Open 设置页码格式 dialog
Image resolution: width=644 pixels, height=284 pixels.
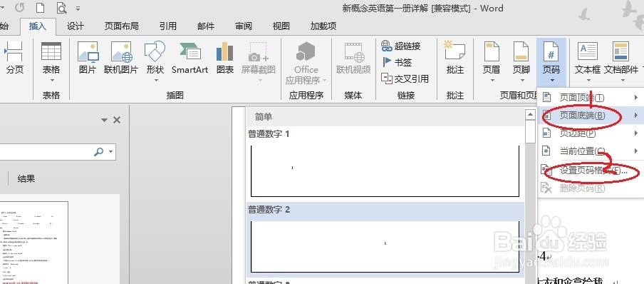pyautogui.click(x=591, y=171)
